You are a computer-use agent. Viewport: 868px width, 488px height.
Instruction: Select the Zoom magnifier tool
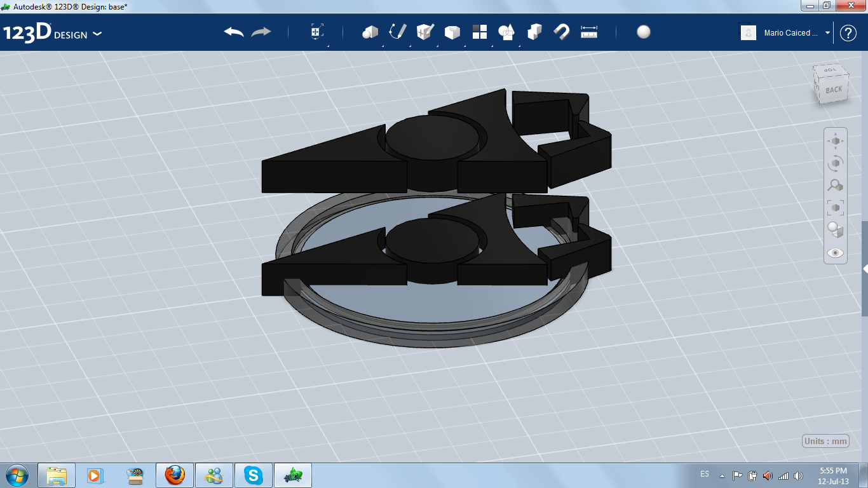[x=836, y=185]
